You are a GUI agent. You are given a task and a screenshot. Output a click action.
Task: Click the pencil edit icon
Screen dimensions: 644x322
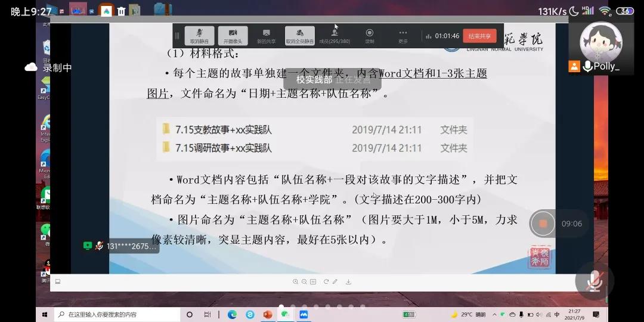click(x=335, y=282)
